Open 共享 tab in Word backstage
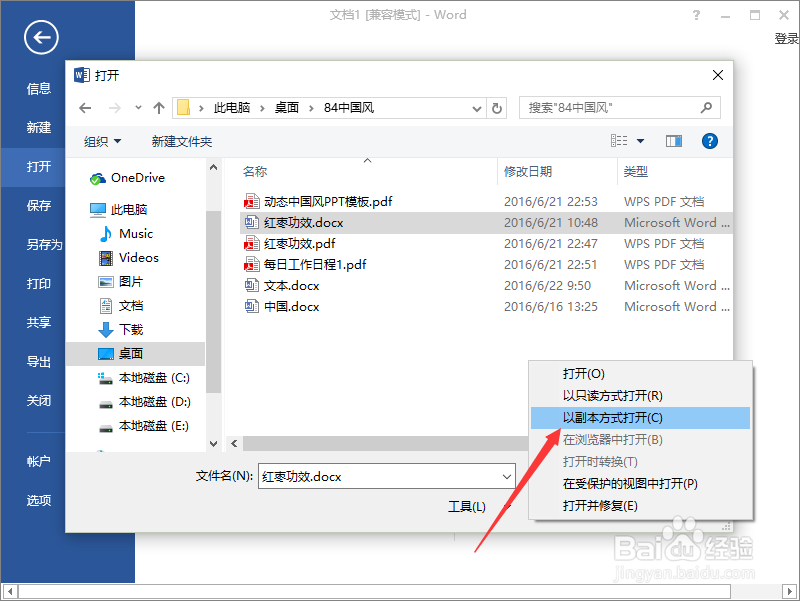The height and width of the screenshot is (601, 800). click(39, 323)
